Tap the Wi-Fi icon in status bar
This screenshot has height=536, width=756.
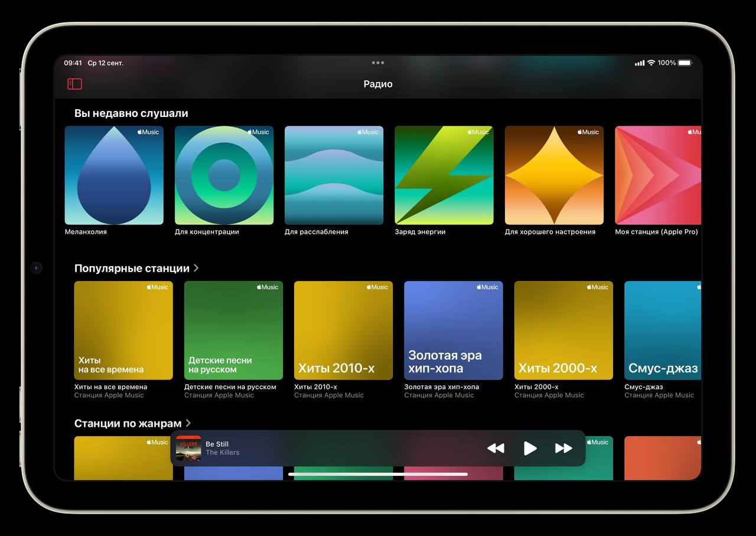651,63
